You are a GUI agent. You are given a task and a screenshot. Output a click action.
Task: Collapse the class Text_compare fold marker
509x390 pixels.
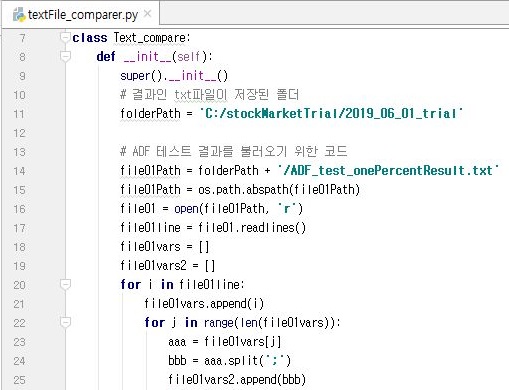point(65,37)
